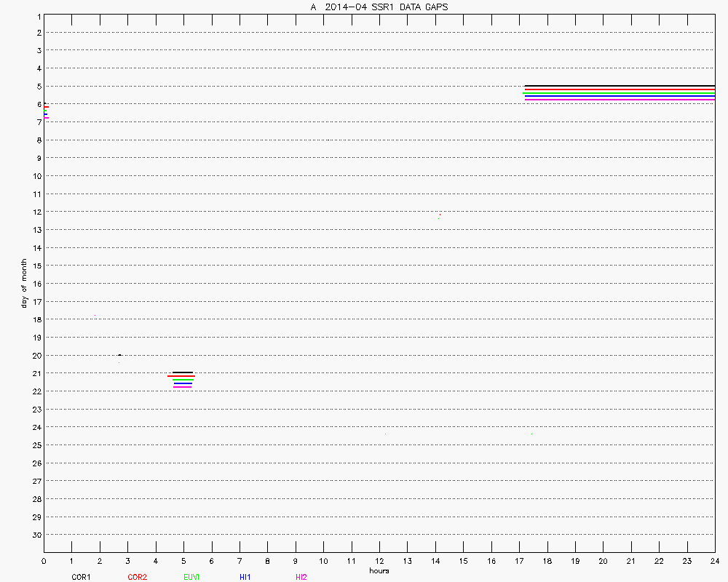Select the short black gap bar on day 21
728x582 pixels.
[x=183, y=372]
